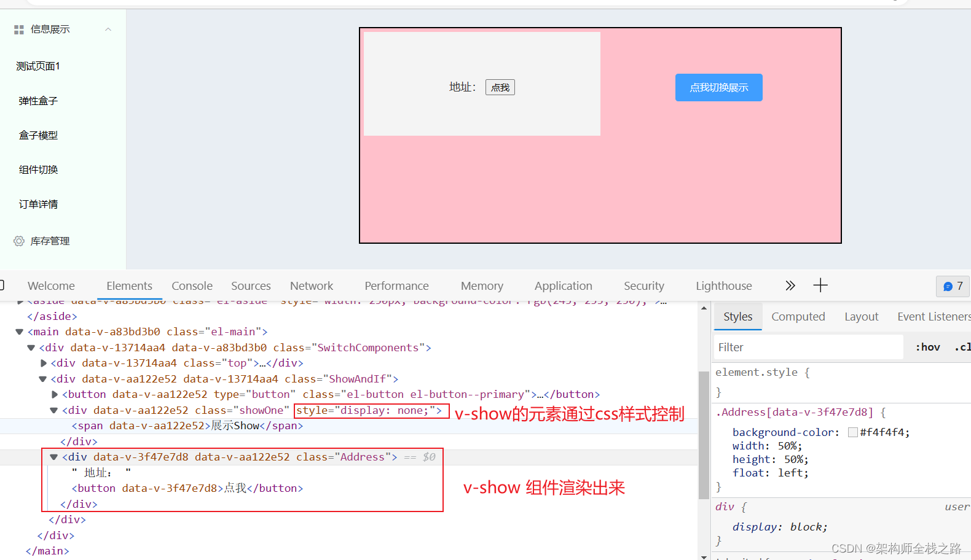Collapse the showOne div node
Screen dimensions: 971x560
[54, 410]
